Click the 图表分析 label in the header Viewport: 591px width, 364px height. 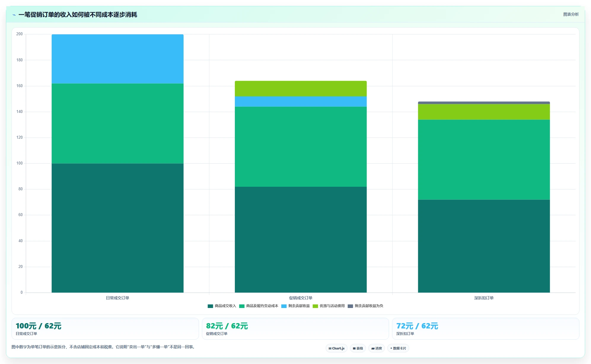[x=571, y=14]
